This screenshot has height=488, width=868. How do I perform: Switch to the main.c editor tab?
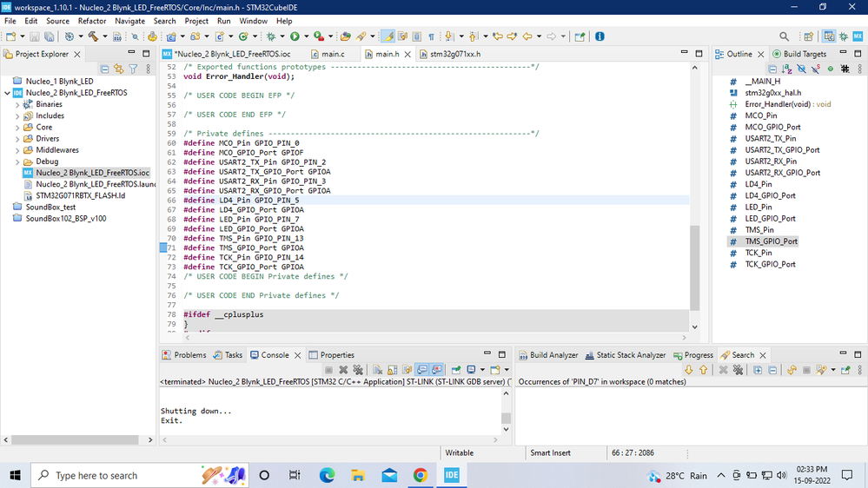[333, 54]
